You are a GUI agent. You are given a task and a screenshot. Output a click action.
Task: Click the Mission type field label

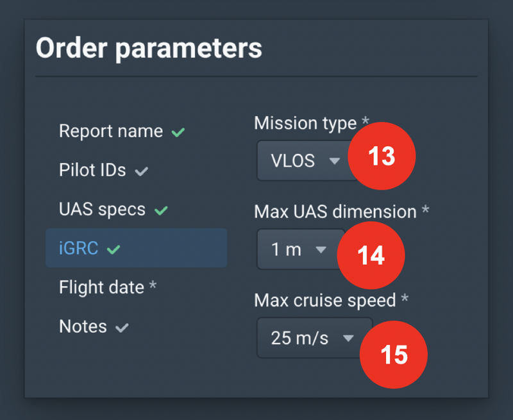tap(305, 123)
